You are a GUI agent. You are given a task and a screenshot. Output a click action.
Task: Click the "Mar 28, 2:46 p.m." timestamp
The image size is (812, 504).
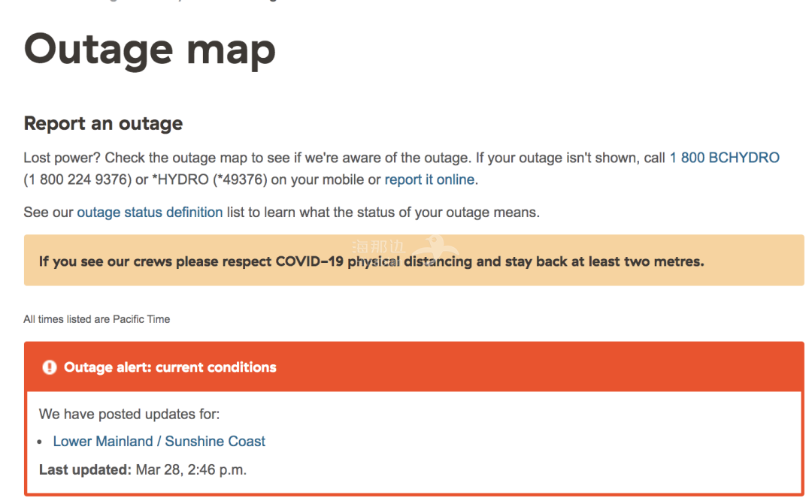click(191, 470)
